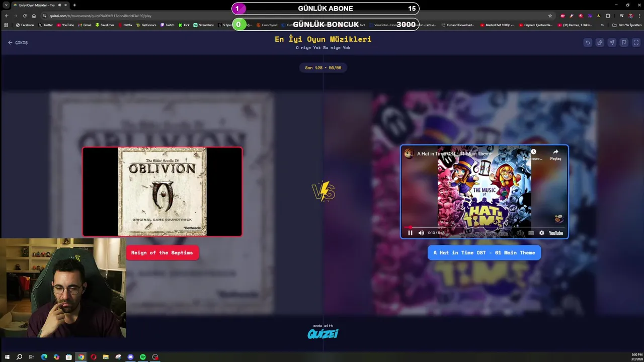Expand hidden bookmarks chevron
This screenshot has height=362, width=644.
tap(602, 25)
